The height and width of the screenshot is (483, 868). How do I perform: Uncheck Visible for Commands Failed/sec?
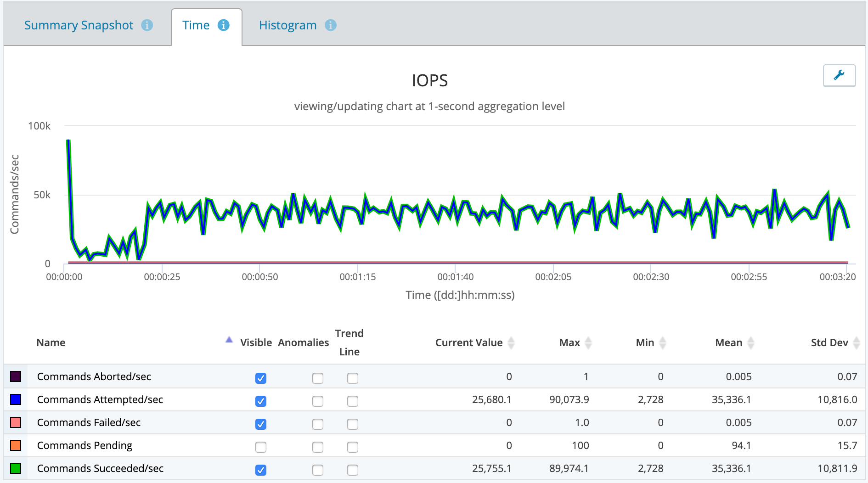(261, 424)
